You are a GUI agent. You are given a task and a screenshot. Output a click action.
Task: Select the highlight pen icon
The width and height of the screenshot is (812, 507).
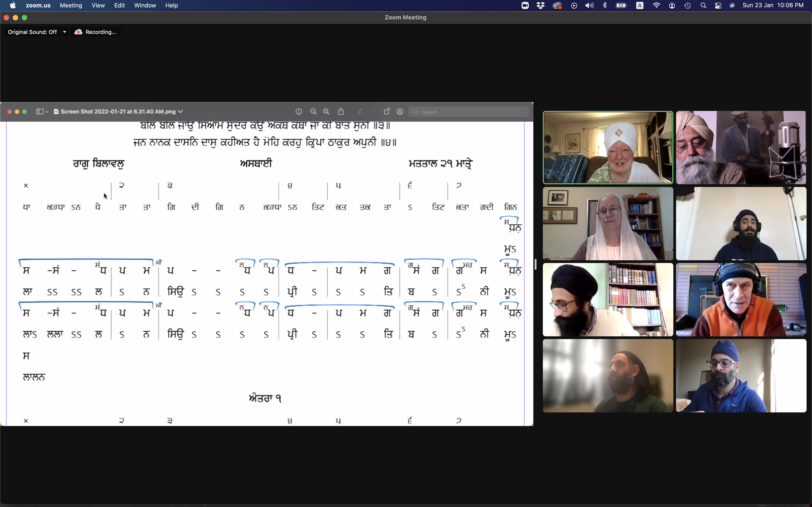pos(360,112)
